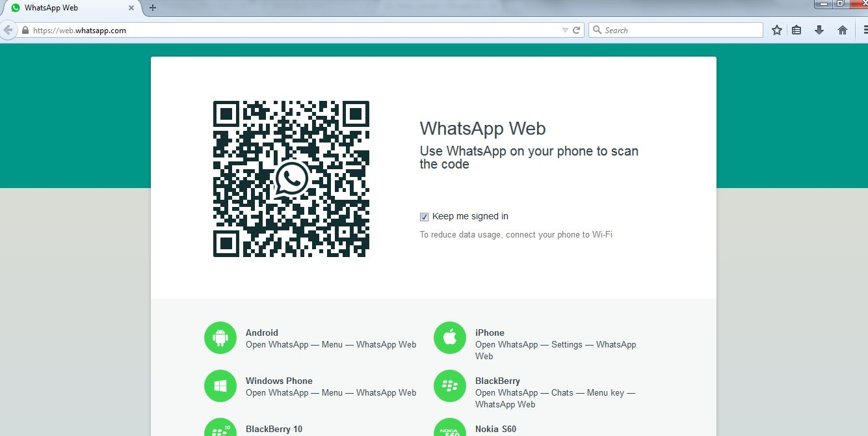This screenshot has height=436, width=868.
Task: Click the 'Keep me signed in' label
Action: pyautogui.click(x=470, y=216)
